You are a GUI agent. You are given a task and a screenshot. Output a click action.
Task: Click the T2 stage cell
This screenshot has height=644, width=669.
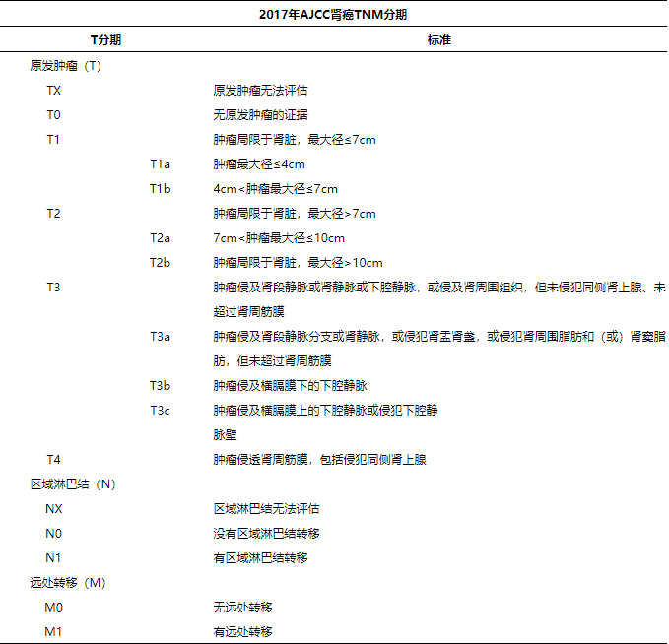[54, 214]
